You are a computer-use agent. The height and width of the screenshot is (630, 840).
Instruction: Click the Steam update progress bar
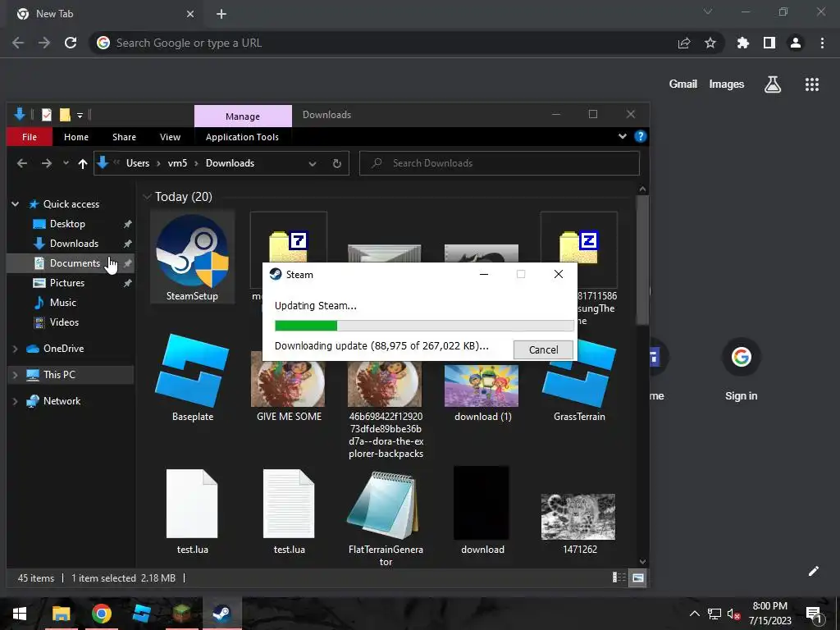pyautogui.click(x=424, y=326)
